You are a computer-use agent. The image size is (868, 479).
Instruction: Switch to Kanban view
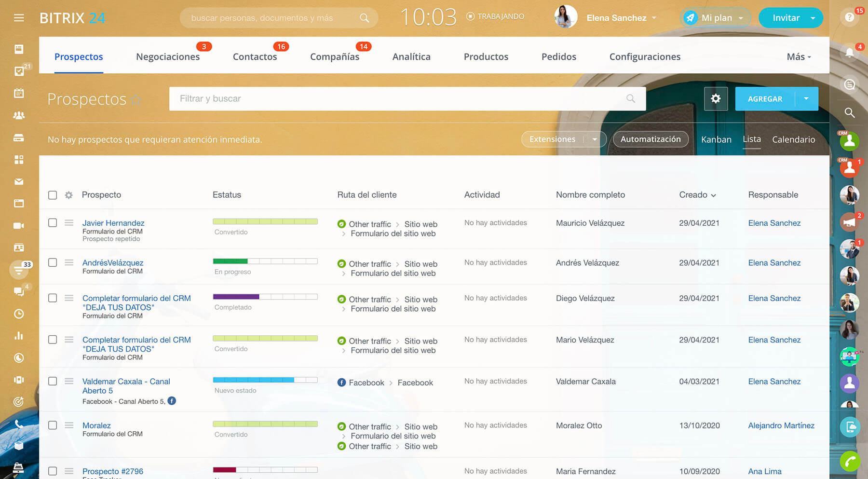point(716,139)
